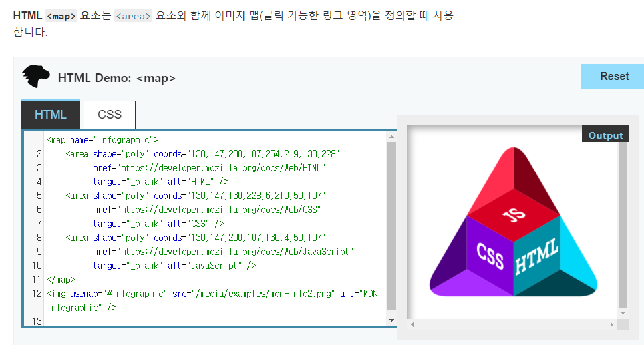644x345 pixels.
Task: Click the MDN dinosaur logo icon
Action: 35,76
